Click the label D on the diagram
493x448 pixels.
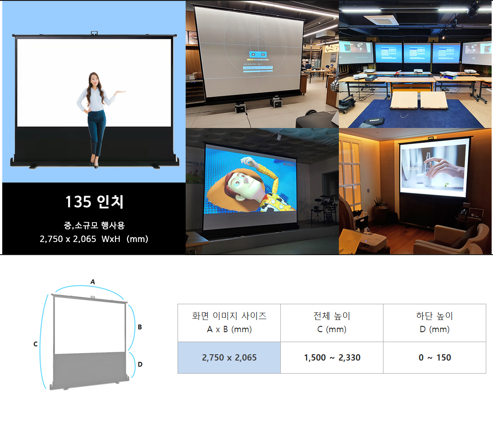140,364
